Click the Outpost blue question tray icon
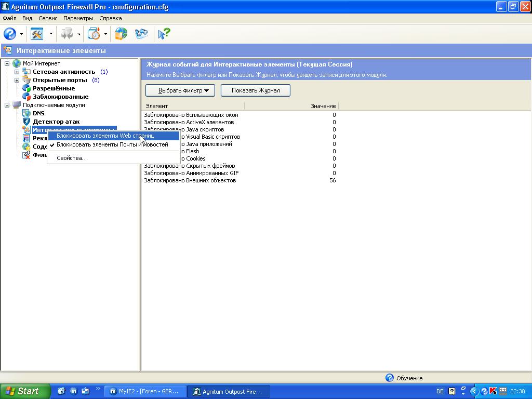Image resolution: width=532 pixels, height=399 pixels. pos(484,391)
